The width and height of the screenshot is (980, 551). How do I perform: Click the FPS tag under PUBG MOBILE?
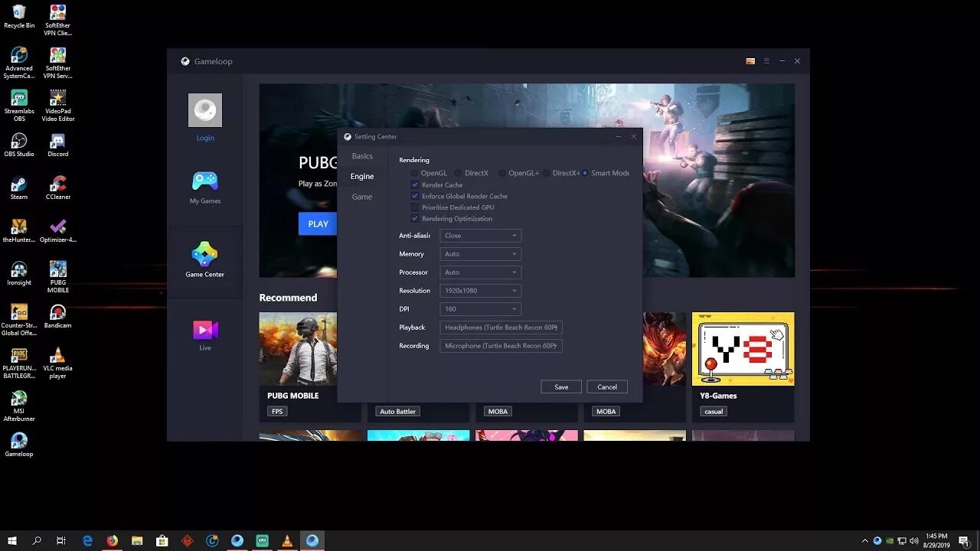pos(277,412)
